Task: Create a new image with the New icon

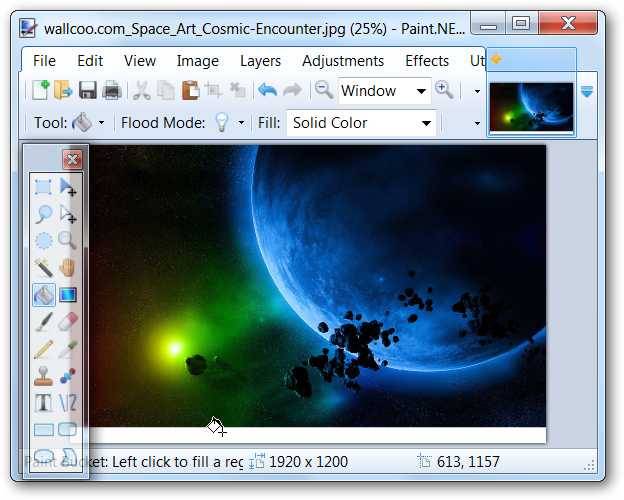Action: pyautogui.click(x=41, y=90)
